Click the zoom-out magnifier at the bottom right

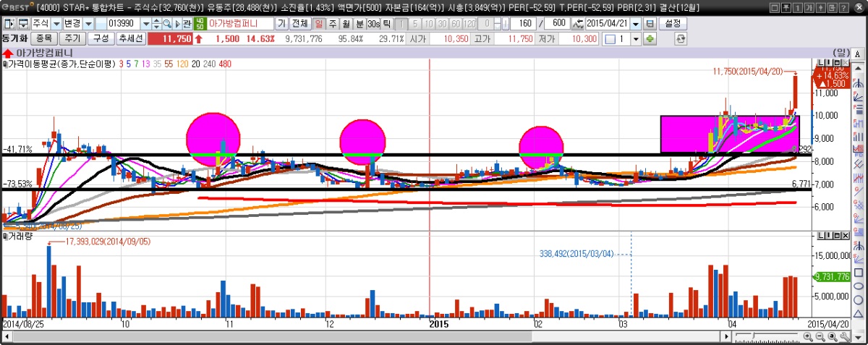click(820, 336)
